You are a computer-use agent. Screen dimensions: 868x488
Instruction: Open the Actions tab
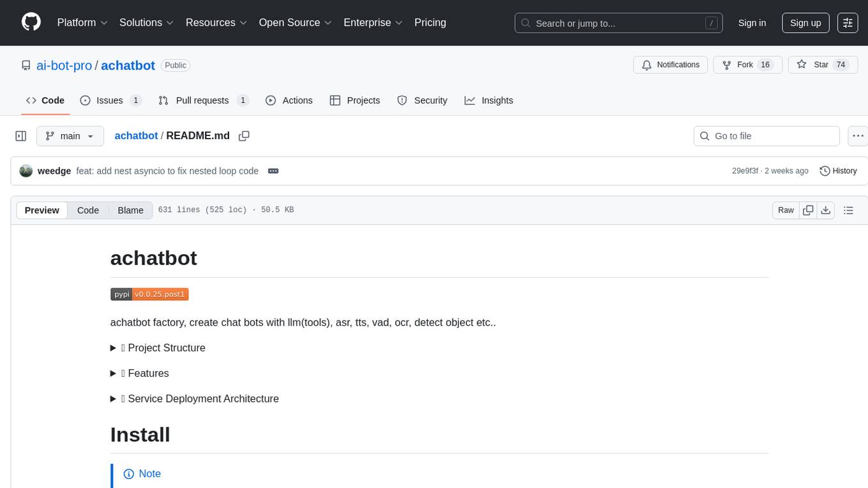pos(288,100)
